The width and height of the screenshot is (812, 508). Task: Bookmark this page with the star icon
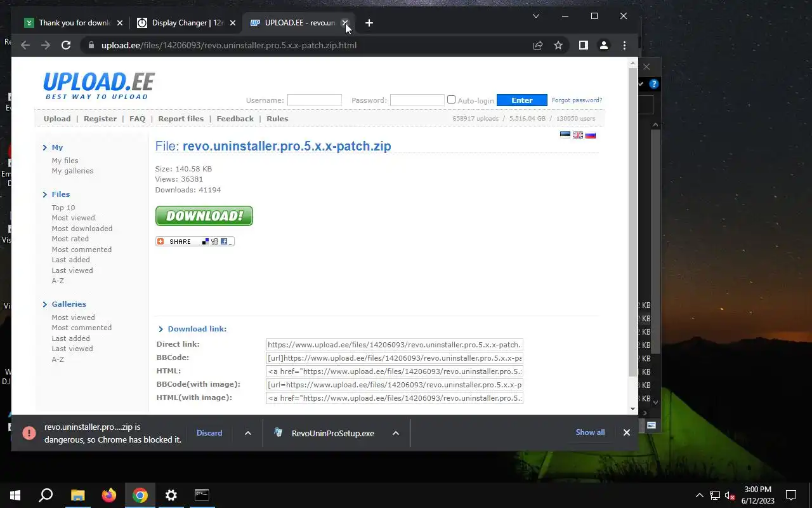pyautogui.click(x=558, y=45)
